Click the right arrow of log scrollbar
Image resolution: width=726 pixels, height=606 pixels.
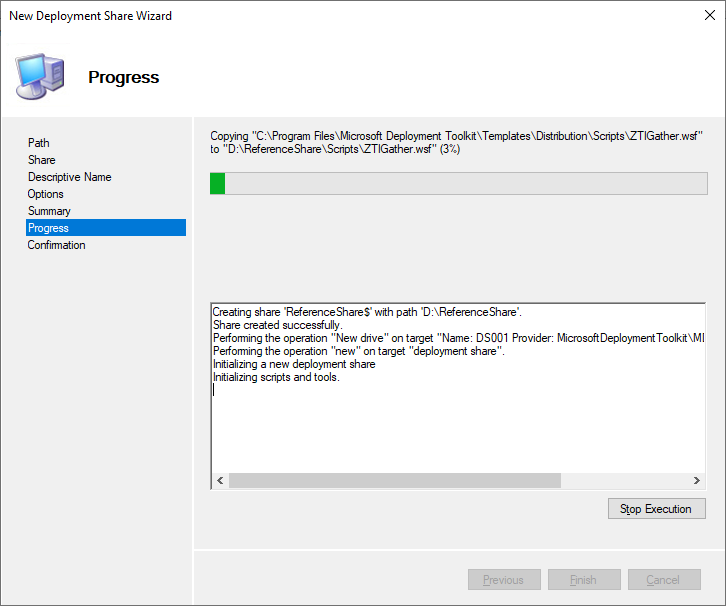(696, 481)
